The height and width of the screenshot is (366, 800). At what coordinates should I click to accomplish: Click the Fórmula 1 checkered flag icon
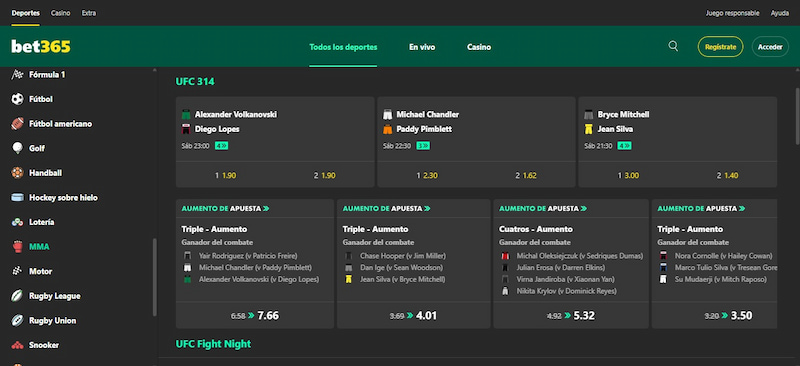17,75
